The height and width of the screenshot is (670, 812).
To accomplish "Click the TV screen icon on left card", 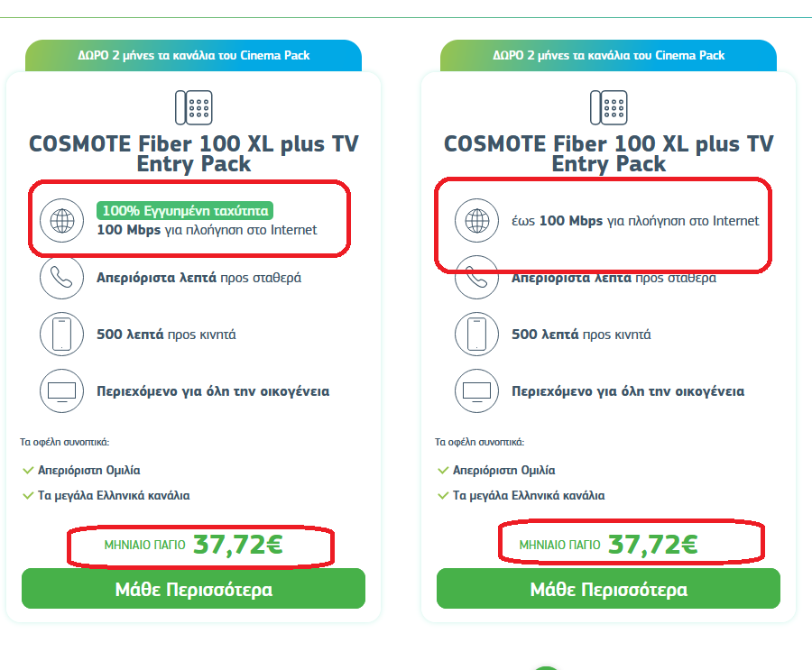I will tap(61, 391).
